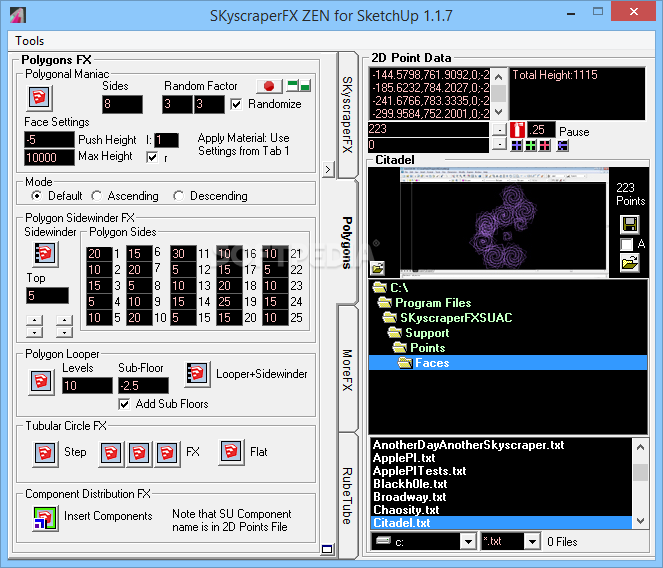Viewport: 663px width, 568px height.
Task: Click the red record dot button
Action: point(269,86)
